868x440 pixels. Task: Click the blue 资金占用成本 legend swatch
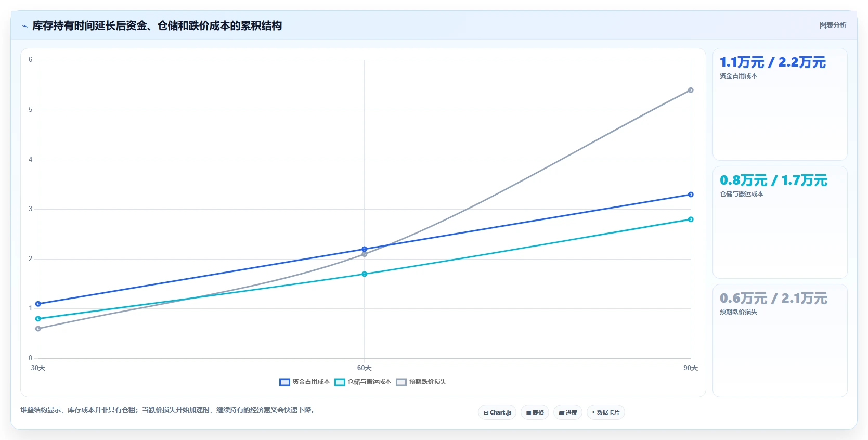(284, 382)
